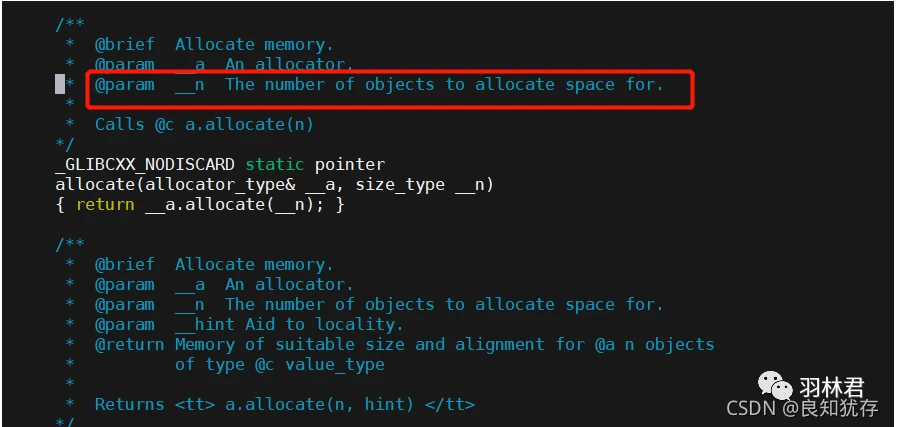
Task: Click the Calls @c a.allocate(n) comment
Action: coord(204,125)
